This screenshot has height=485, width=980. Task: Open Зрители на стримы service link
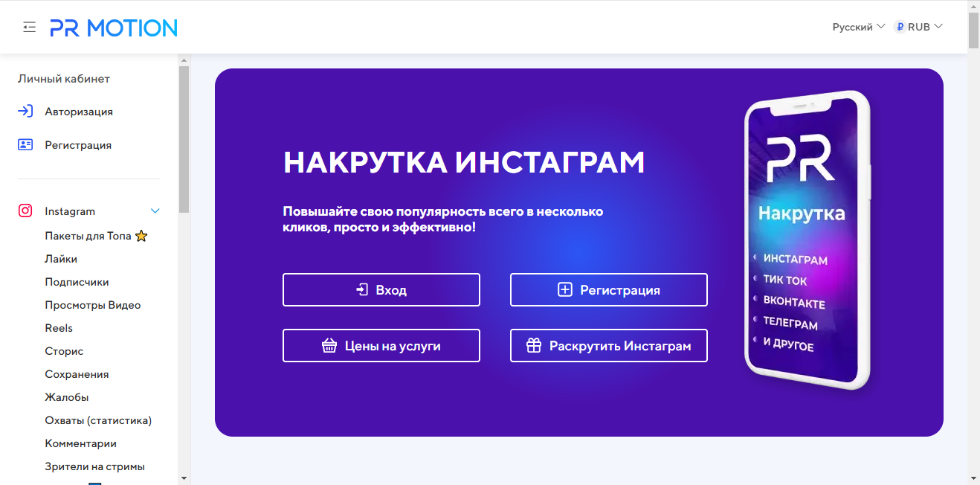94,466
